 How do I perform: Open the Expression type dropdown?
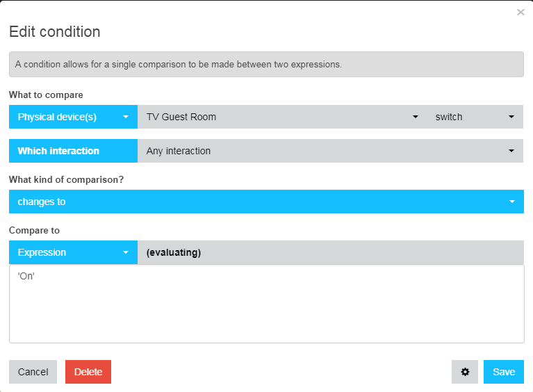point(73,252)
